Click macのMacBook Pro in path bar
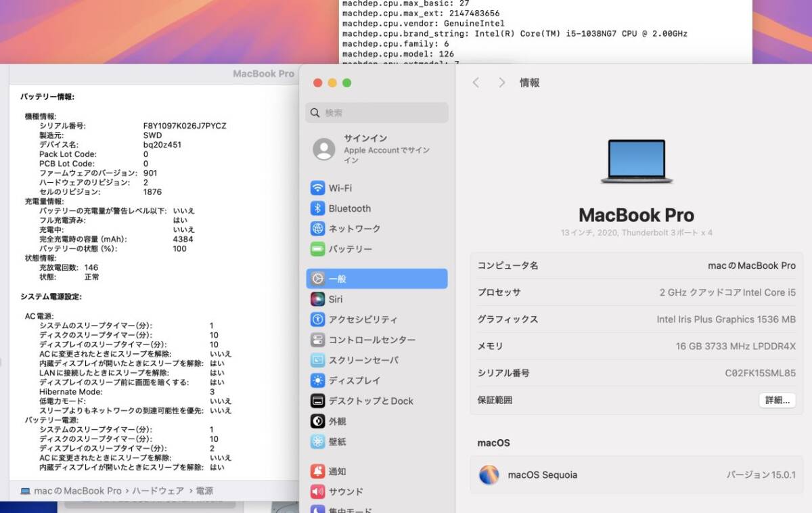 (78, 491)
